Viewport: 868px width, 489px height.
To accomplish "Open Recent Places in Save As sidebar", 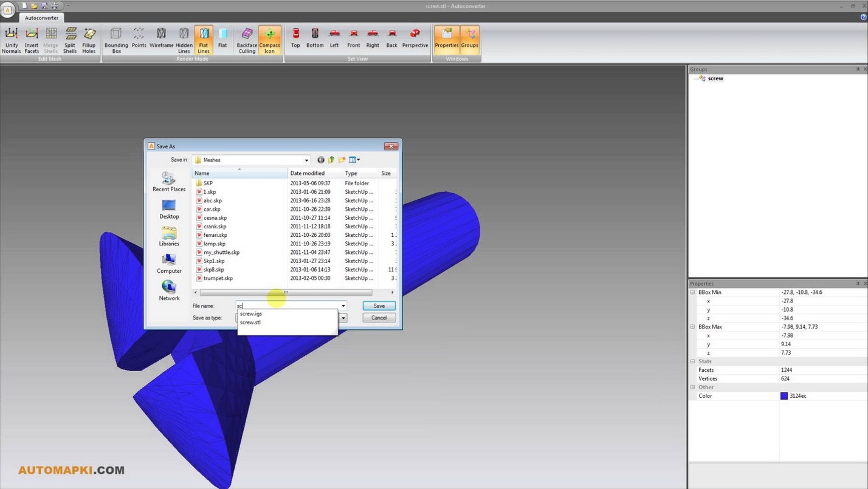I will 169,182.
